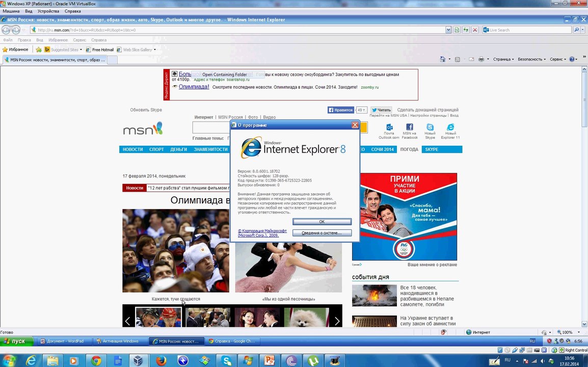Select the MSN Россия browser tab
This screenshot has height=367, width=588.
[x=55, y=60]
